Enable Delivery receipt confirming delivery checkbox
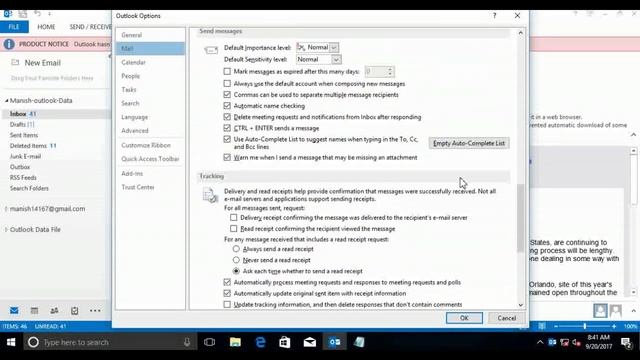The height and width of the screenshot is (360, 640). click(x=233, y=218)
